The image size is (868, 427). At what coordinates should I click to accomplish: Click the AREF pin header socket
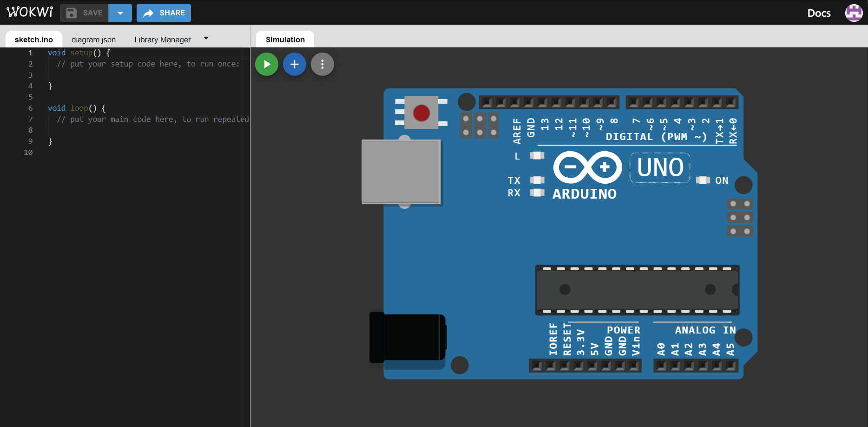515,102
